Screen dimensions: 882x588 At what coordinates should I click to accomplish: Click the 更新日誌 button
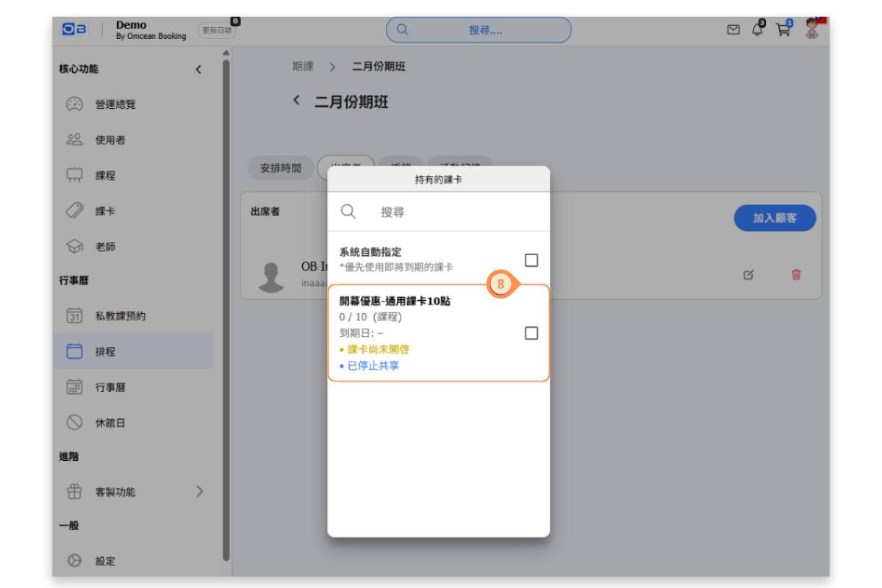[x=217, y=31]
